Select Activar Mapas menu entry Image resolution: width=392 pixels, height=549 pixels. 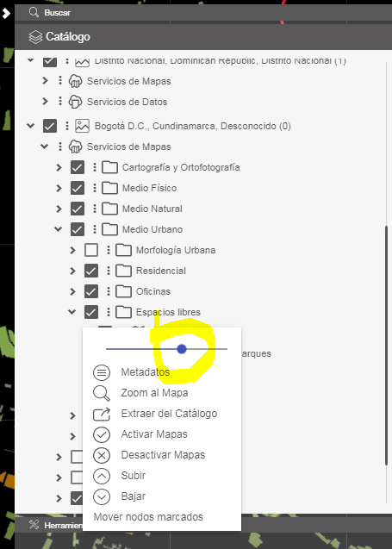click(x=154, y=434)
